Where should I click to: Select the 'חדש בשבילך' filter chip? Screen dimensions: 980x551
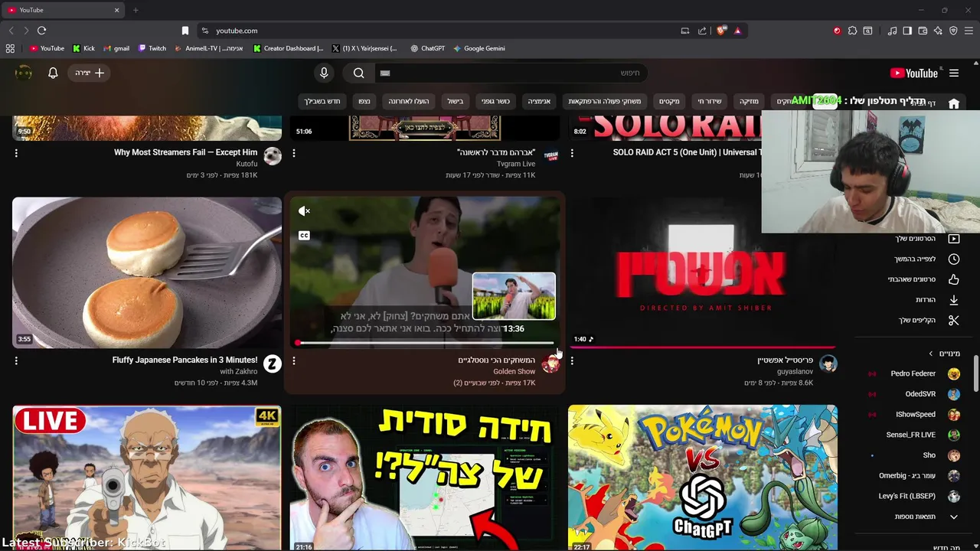(322, 101)
